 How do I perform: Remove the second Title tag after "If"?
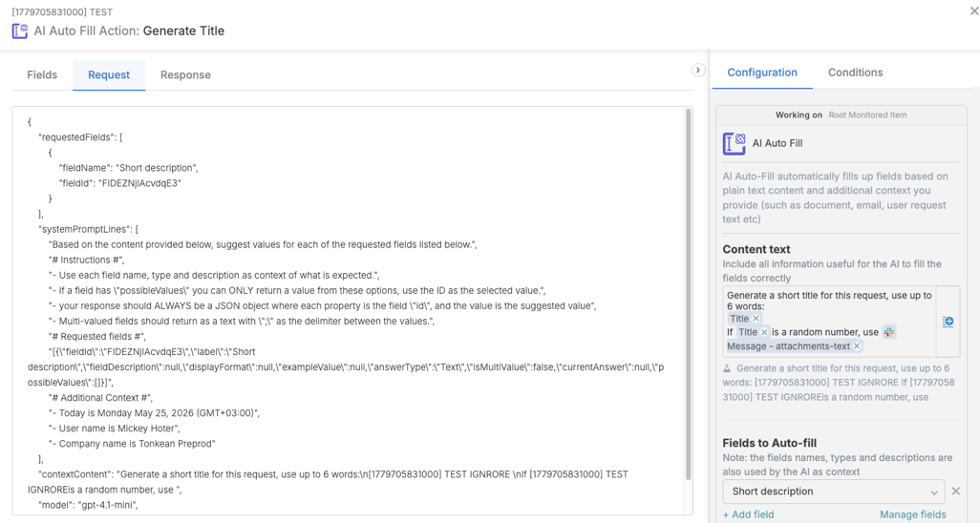click(764, 332)
